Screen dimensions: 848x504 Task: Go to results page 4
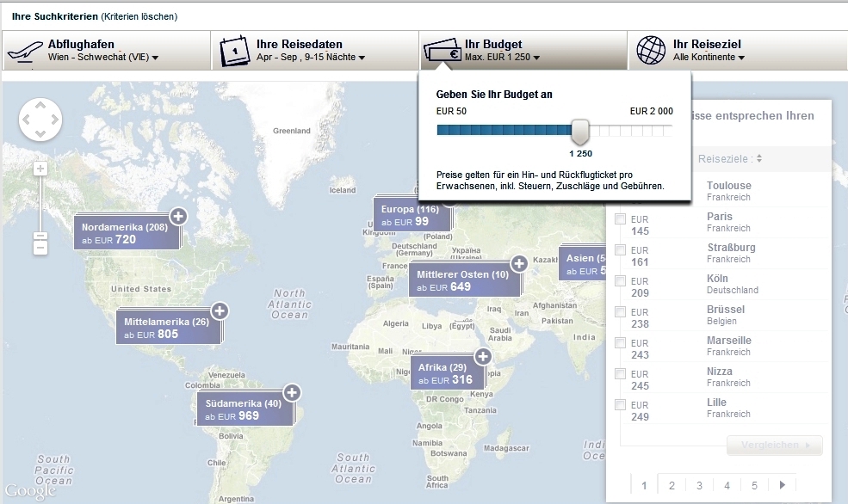[x=727, y=485]
